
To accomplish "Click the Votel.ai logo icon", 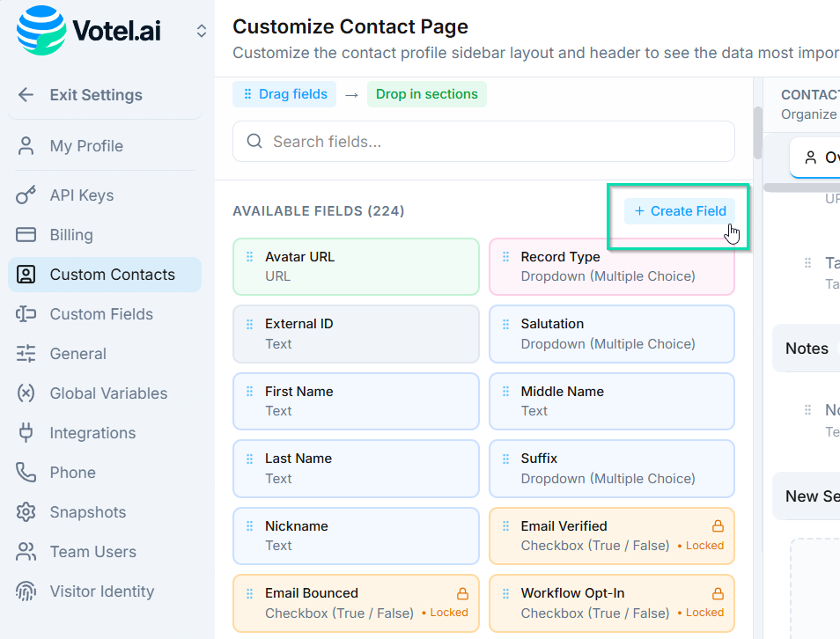I will click(41, 30).
